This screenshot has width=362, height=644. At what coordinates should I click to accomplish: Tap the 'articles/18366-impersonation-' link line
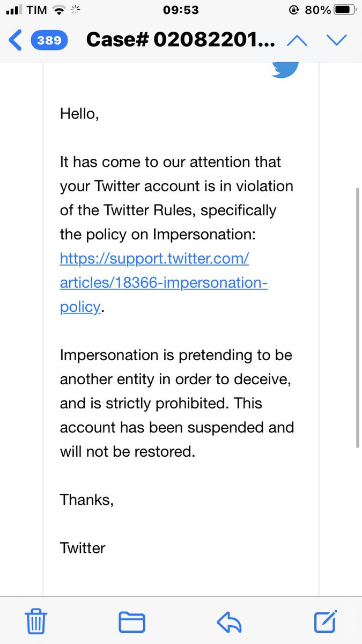164,283
